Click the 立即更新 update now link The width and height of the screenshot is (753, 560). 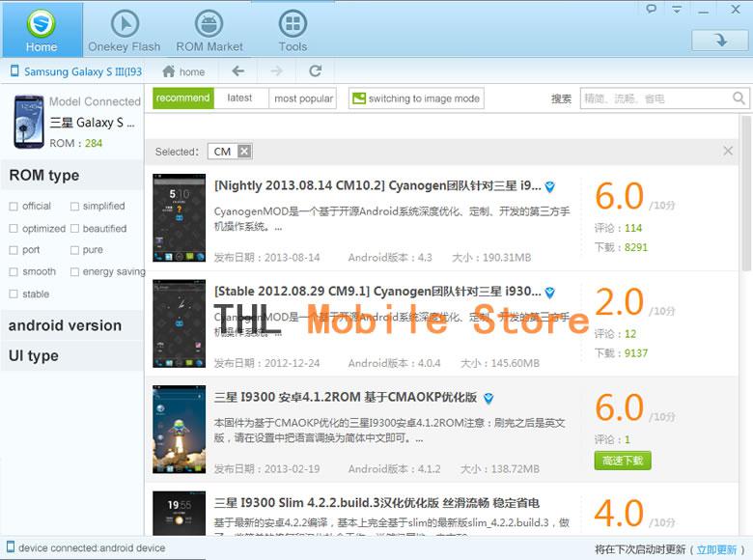point(716,549)
